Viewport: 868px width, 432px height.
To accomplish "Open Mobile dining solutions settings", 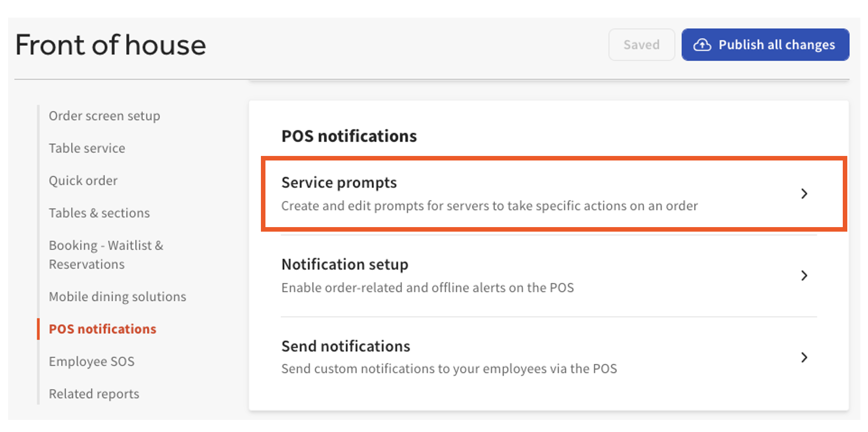I will [118, 296].
